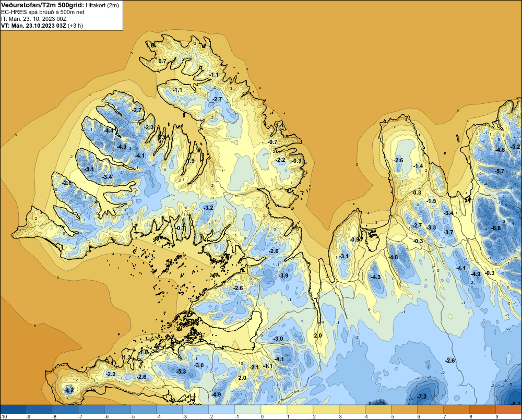Click the -8.7 value at the bottom right
Viewport: 522px width, 420px height.
[x=516, y=404]
